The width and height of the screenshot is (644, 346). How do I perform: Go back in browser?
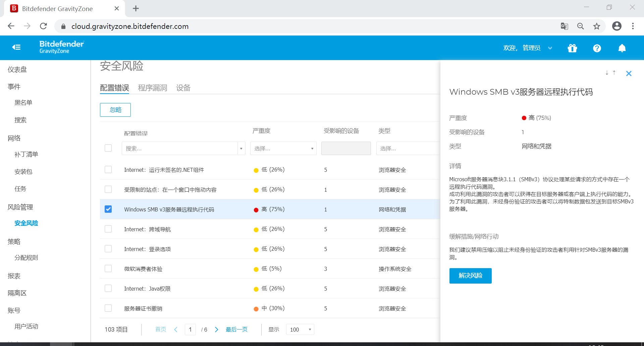(11, 26)
